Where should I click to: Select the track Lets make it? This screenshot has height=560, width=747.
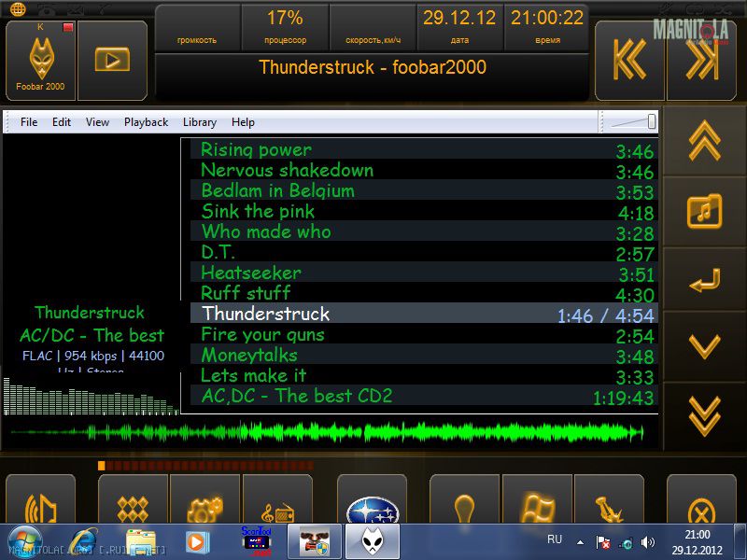424,375
